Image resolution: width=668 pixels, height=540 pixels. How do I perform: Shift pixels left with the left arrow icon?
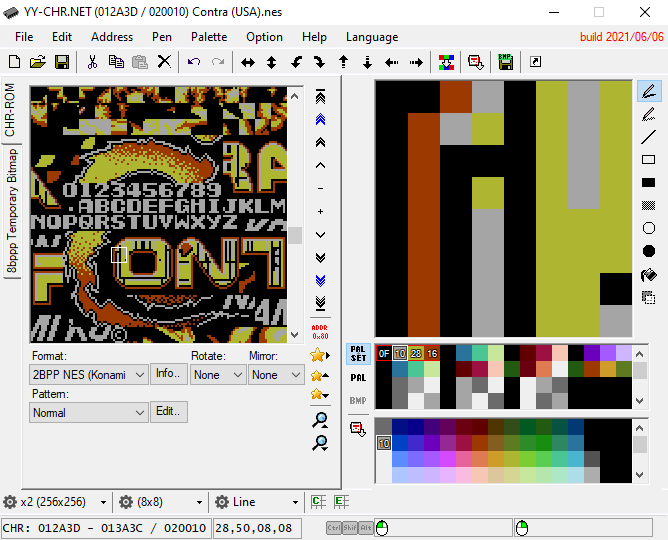(x=392, y=63)
